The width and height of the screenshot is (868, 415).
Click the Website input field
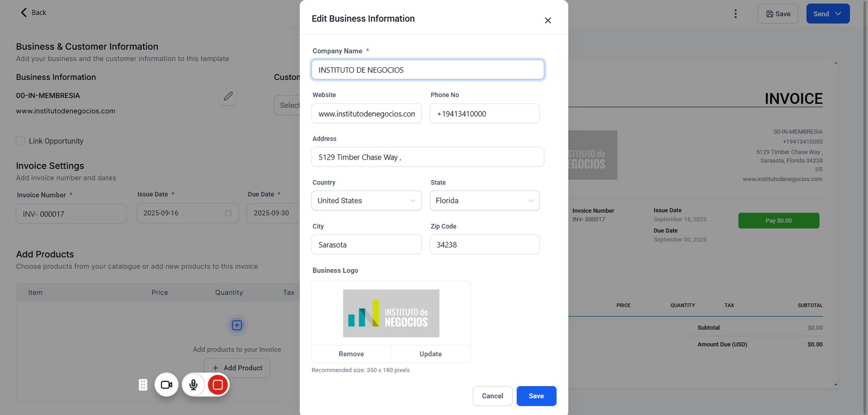[367, 114]
